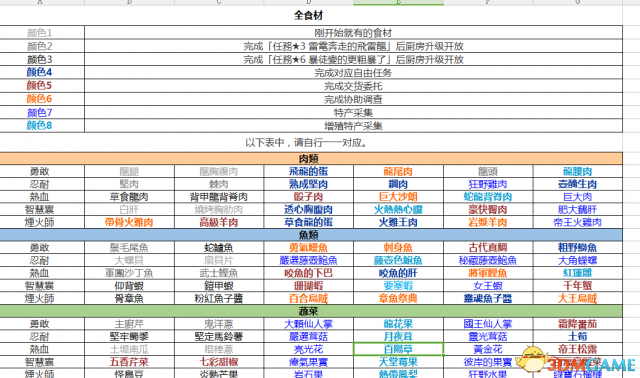Click the 勇氣鰻魚 cell
Image resolution: width=640 pixels, height=378 pixels.
pos(309,247)
